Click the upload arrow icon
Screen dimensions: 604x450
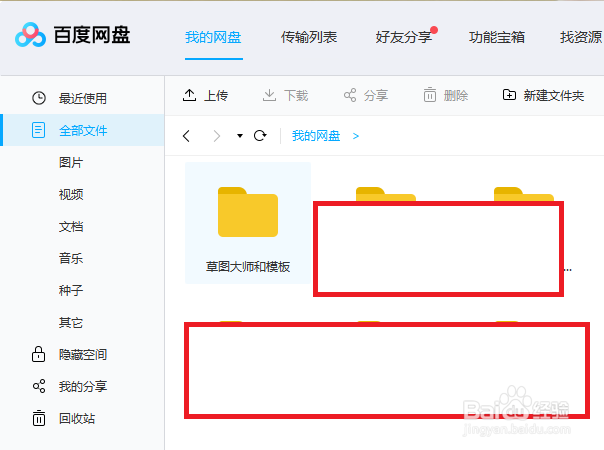(x=189, y=95)
